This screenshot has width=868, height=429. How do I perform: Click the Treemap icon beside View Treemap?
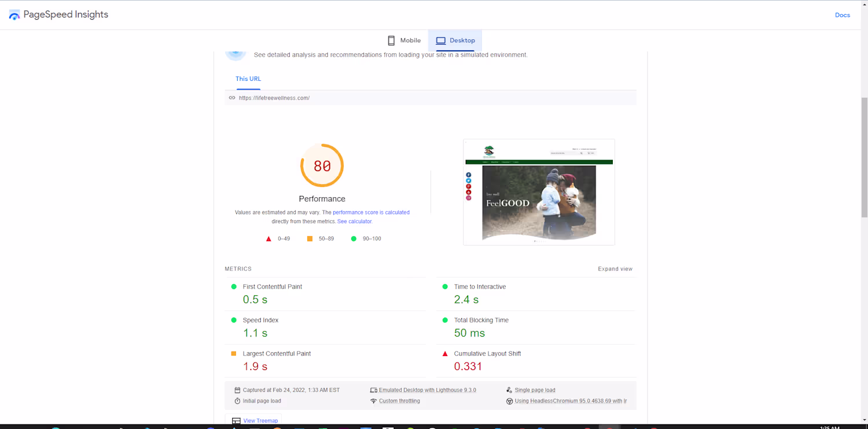(236, 421)
